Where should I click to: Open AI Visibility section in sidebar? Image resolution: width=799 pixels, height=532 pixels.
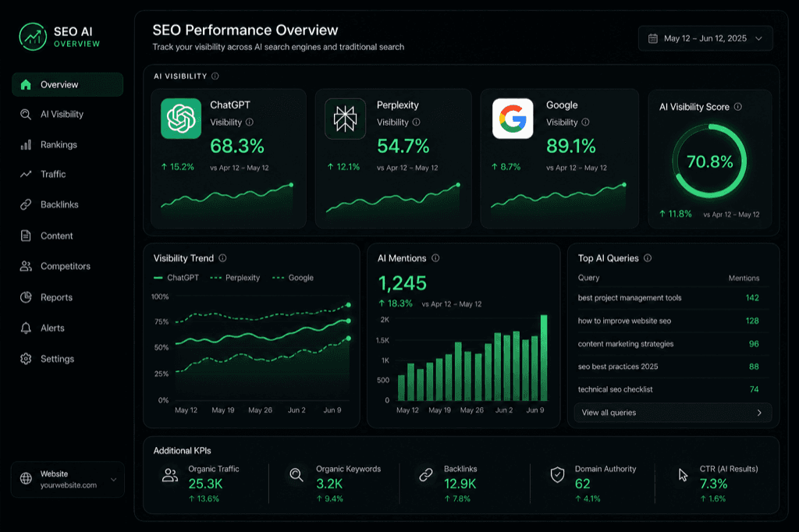tap(67, 114)
